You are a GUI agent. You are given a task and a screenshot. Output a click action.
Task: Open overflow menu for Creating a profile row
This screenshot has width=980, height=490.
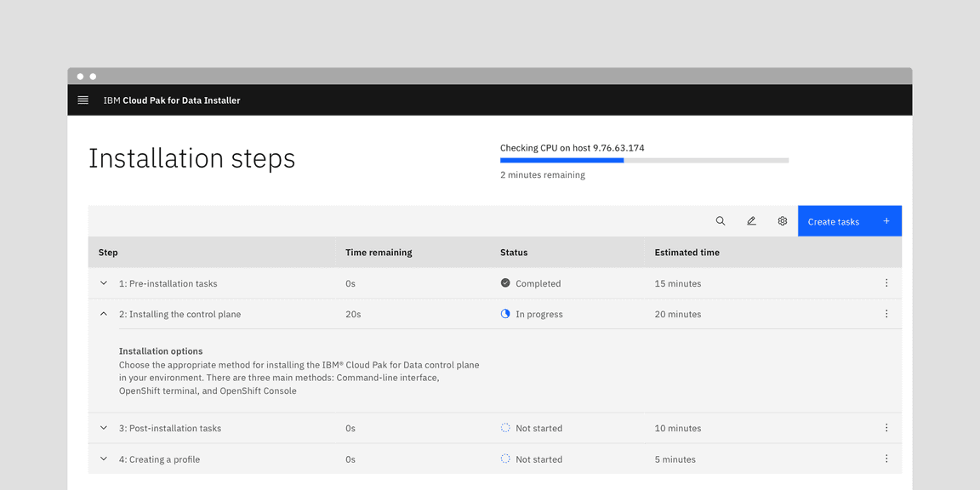[886, 459]
